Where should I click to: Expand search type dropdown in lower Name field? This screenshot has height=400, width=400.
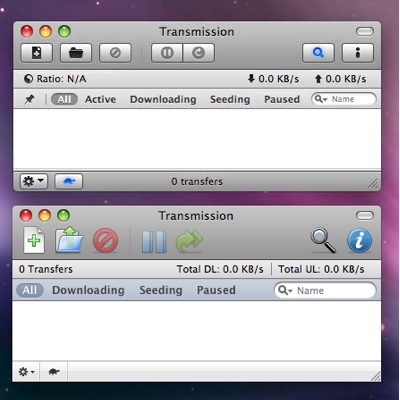pos(285,290)
